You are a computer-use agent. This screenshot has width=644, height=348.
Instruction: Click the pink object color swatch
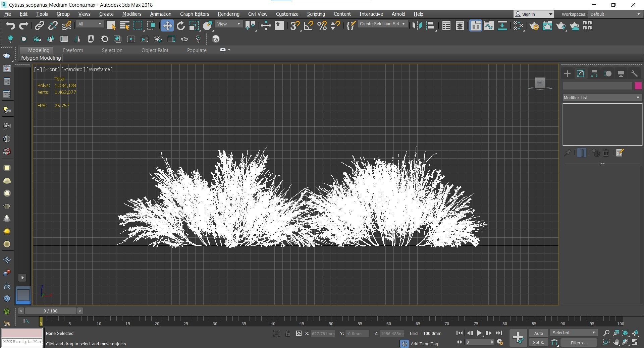pos(638,86)
